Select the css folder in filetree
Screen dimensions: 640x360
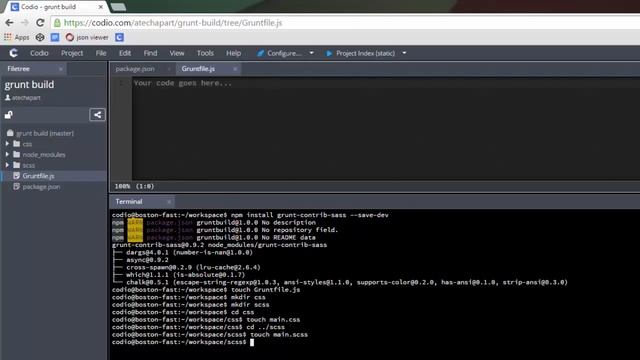[27, 144]
